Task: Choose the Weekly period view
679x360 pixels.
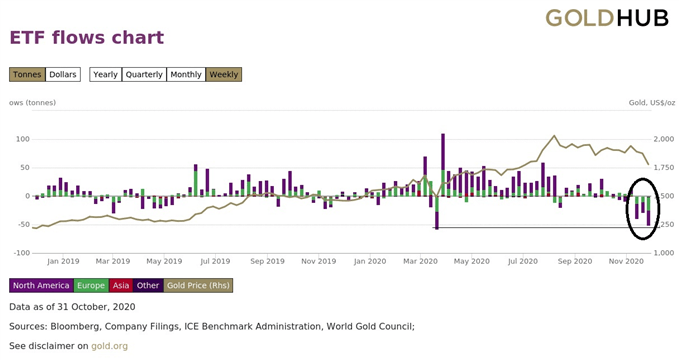Action: [x=223, y=75]
